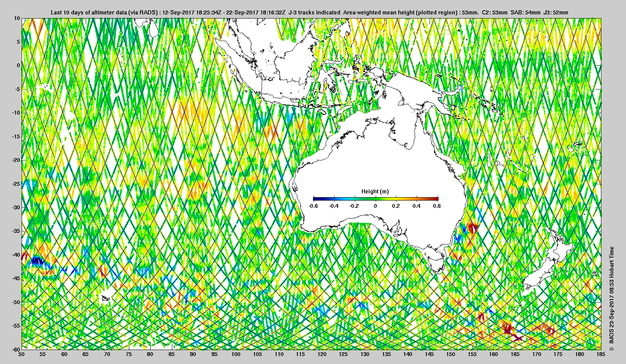Click the Height (m) colorbar legend
The width and height of the screenshot is (626, 364).
click(x=376, y=199)
